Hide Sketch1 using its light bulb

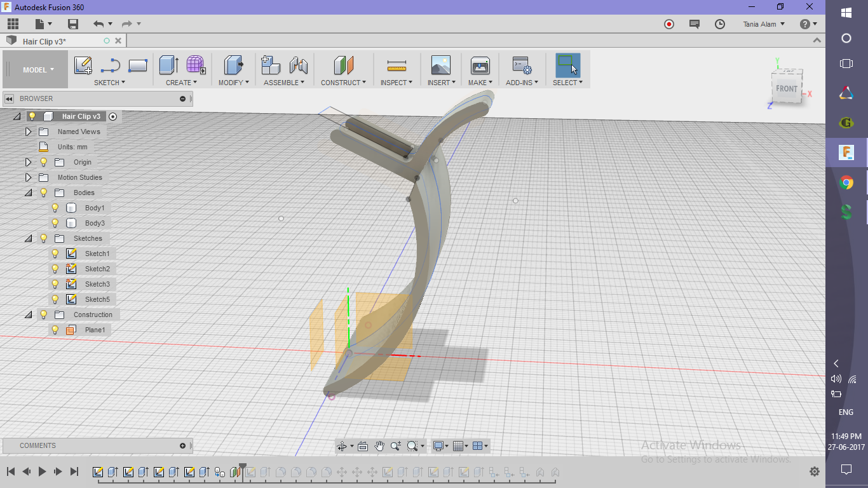(55, 254)
